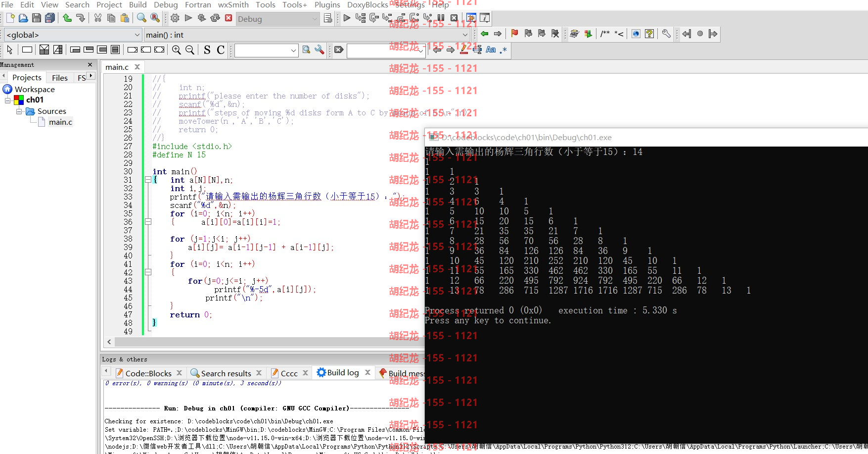Screen dimensions: 868x454
Task: Toggle match case Aa option
Action: (491, 50)
